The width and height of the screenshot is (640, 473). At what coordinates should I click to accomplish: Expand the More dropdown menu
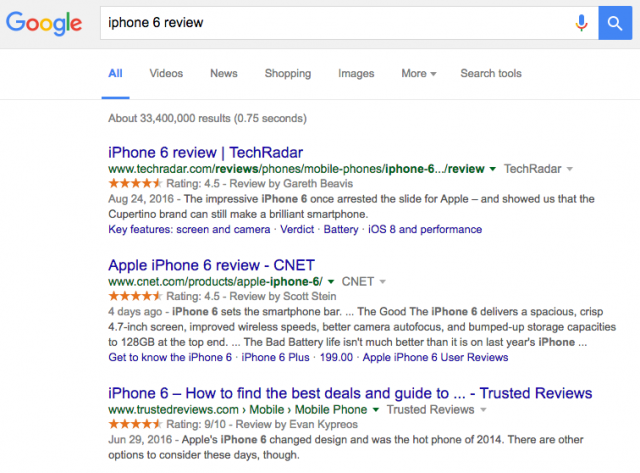tap(419, 73)
